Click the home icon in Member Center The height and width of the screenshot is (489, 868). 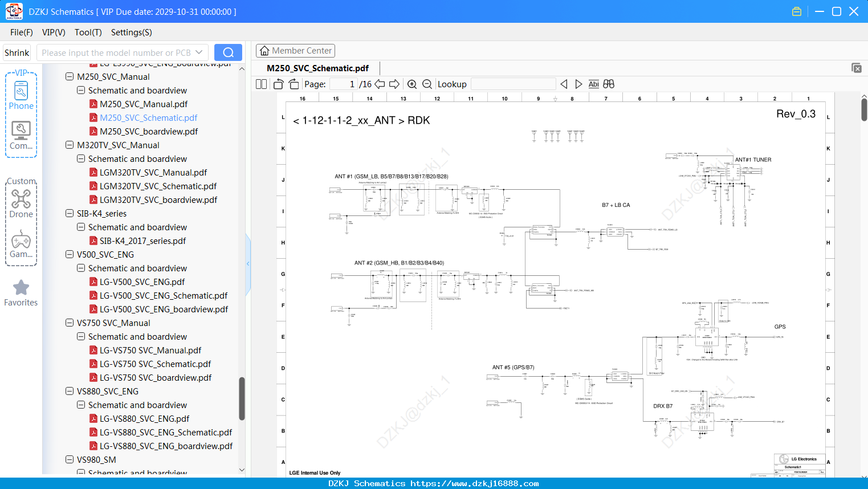264,51
